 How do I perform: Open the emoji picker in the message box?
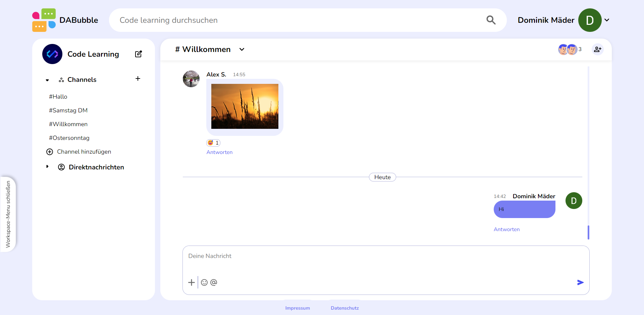click(x=204, y=282)
